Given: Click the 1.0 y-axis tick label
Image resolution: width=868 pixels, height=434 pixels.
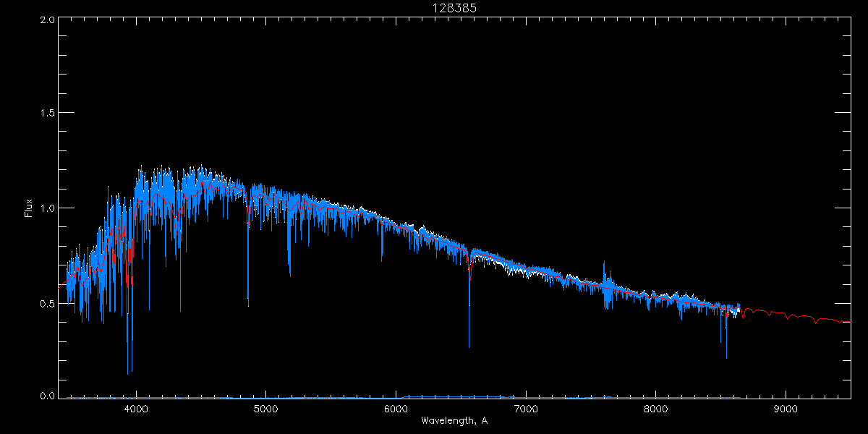Looking at the screenshot, I should pos(47,208).
